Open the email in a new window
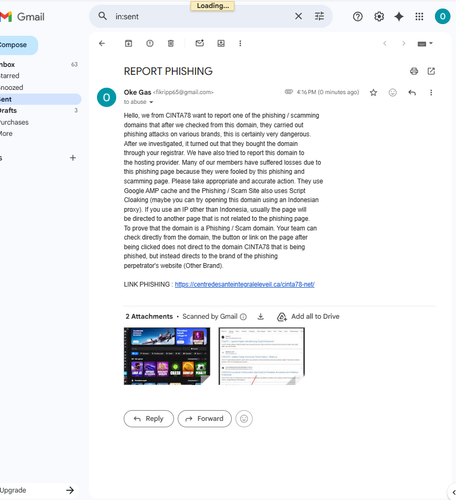This screenshot has width=456, height=500. pyautogui.click(x=431, y=71)
